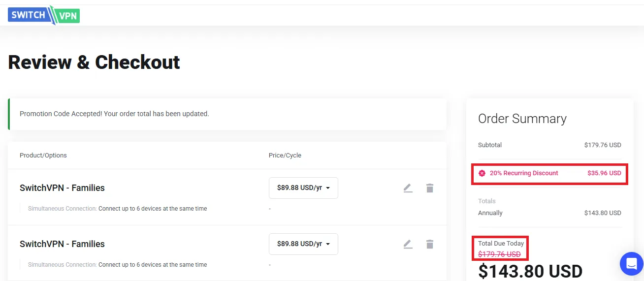Click the $179.76 USD subtotal value
The width and height of the screenshot is (644, 281).
[x=603, y=145]
